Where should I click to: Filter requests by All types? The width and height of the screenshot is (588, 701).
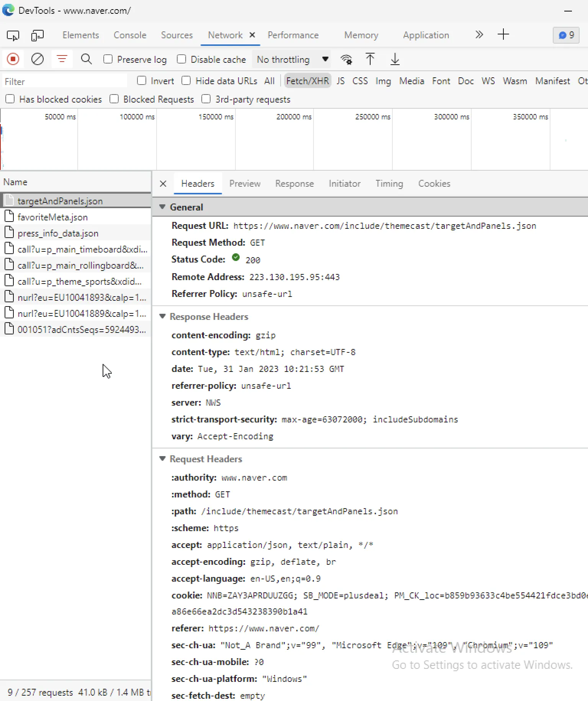(269, 81)
